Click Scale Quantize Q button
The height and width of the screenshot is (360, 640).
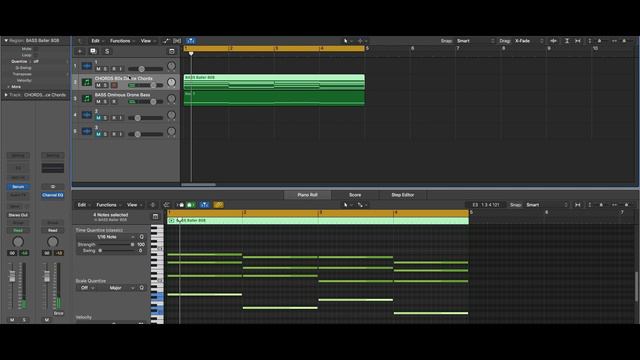point(142,288)
